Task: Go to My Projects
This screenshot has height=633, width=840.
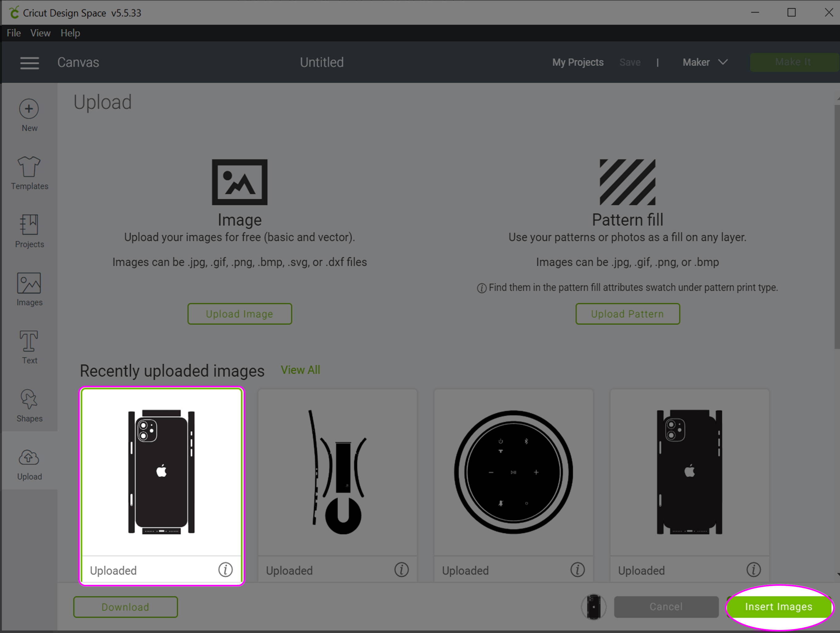Action: (577, 62)
